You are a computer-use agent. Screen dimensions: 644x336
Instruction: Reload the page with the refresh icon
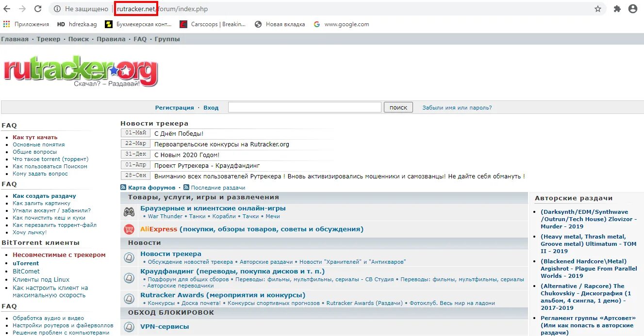38,9
